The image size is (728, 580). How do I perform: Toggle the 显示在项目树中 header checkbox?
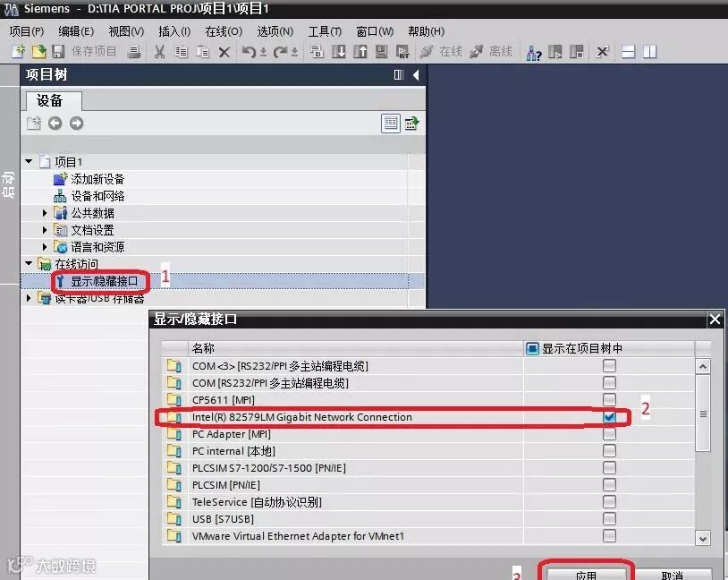[532, 348]
